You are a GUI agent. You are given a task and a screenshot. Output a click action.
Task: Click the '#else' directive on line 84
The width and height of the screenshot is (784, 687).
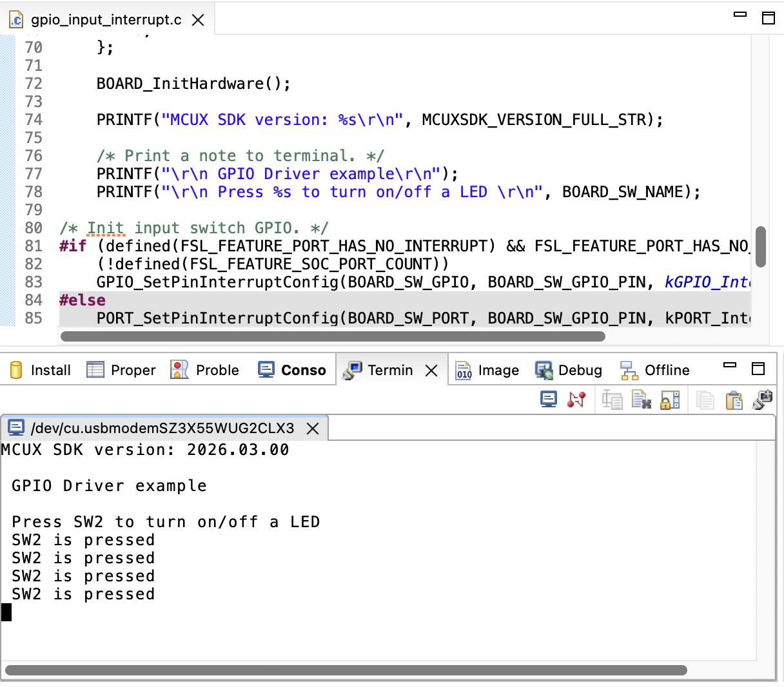[83, 300]
